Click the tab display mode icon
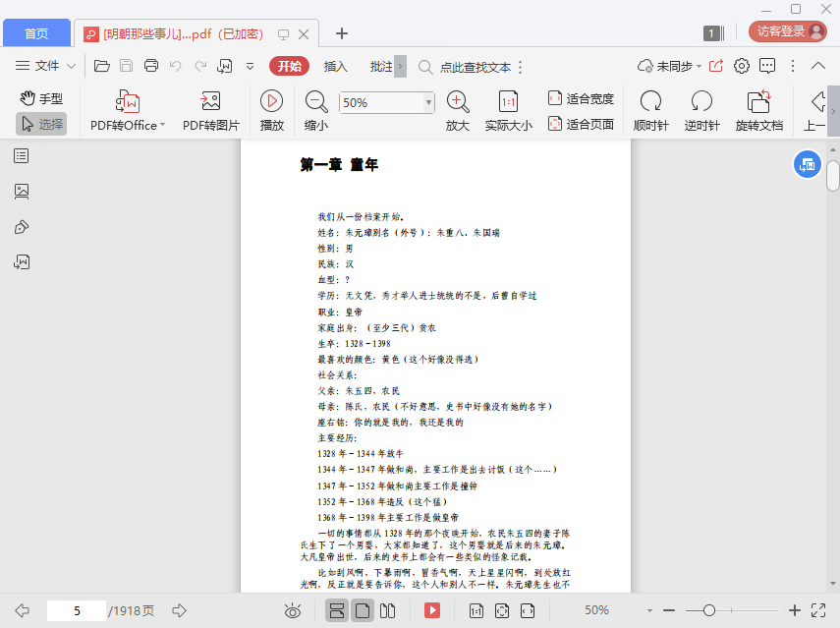This screenshot has height=628, width=840. pos(283,34)
